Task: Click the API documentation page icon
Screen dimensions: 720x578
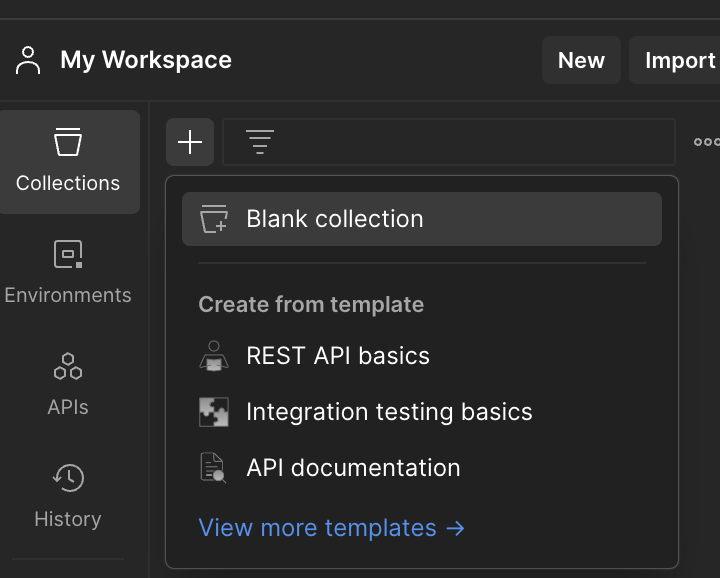Action: (214, 468)
